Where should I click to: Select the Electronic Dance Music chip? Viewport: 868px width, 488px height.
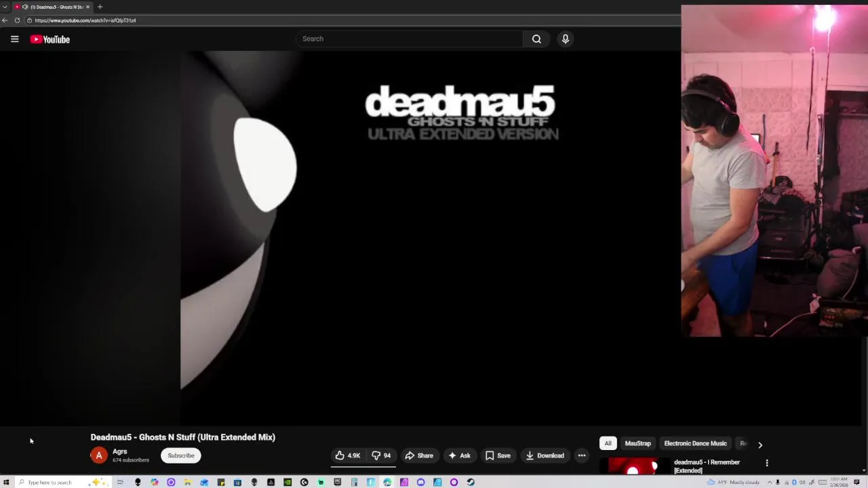point(695,443)
